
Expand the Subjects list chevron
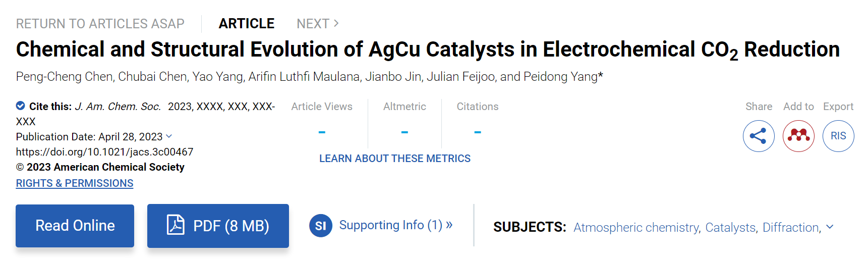tap(830, 227)
